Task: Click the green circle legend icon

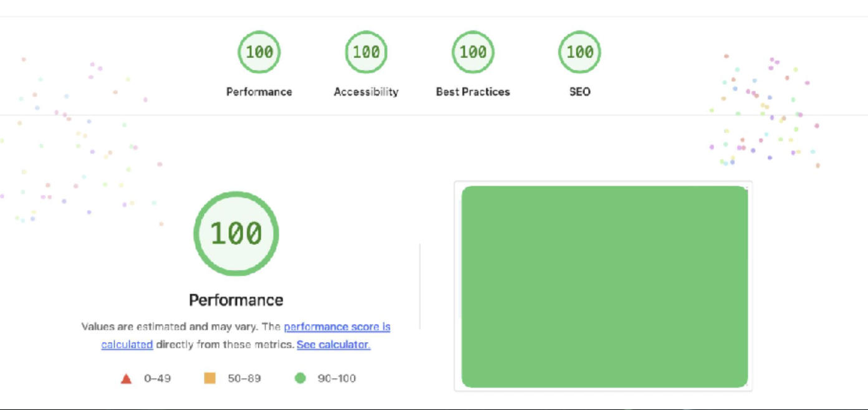Action: coord(301,378)
